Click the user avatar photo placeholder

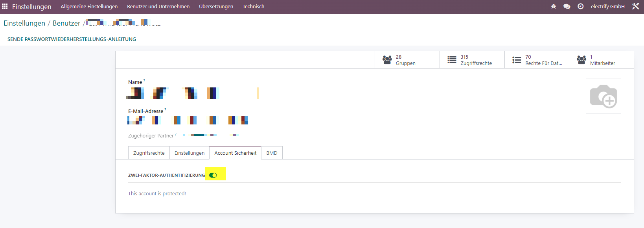(604, 96)
